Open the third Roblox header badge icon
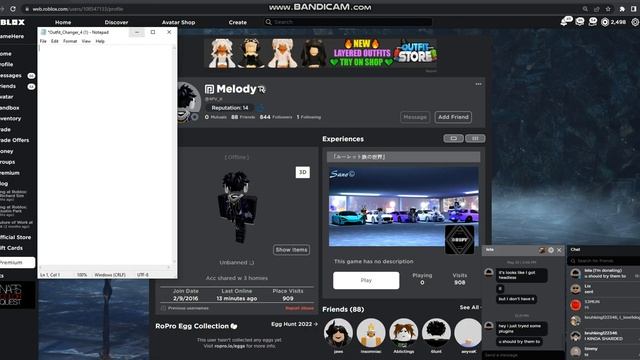 [593, 22]
